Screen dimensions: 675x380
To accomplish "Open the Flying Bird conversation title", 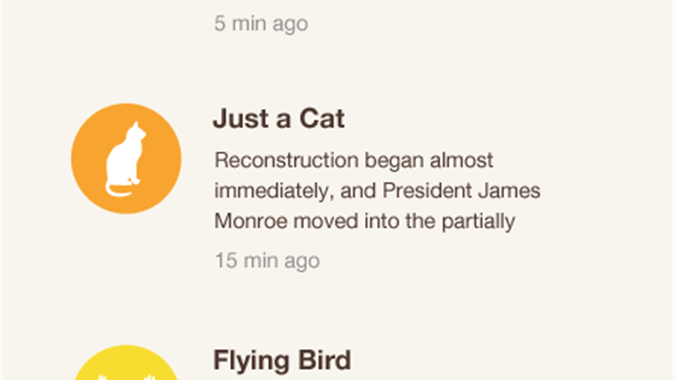I will [282, 360].
